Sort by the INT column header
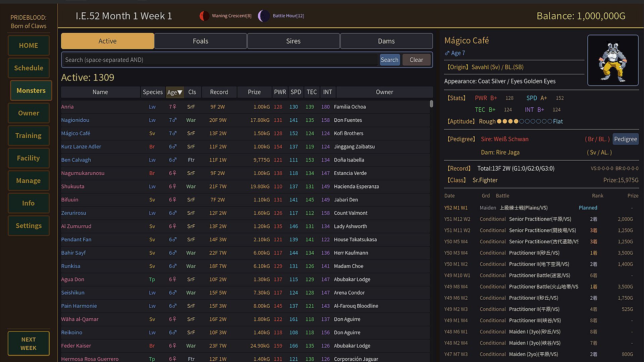 pos(328,92)
